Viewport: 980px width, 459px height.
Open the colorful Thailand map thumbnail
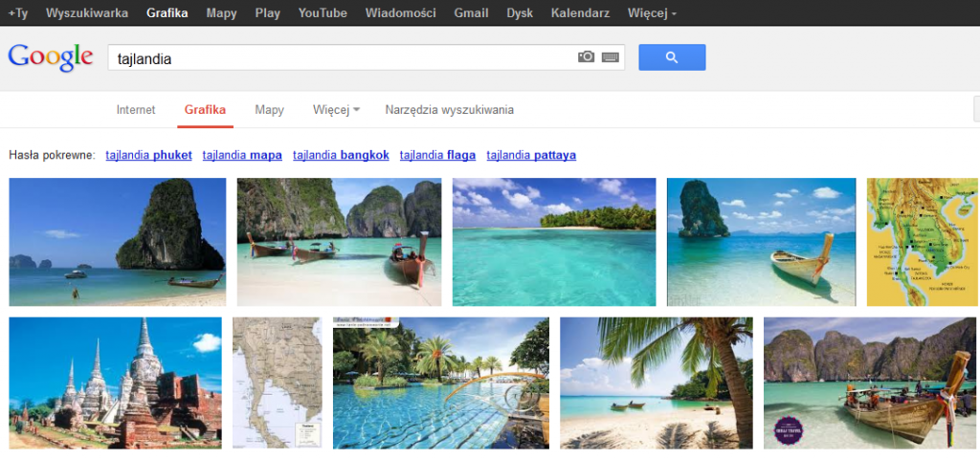(x=923, y=242)
